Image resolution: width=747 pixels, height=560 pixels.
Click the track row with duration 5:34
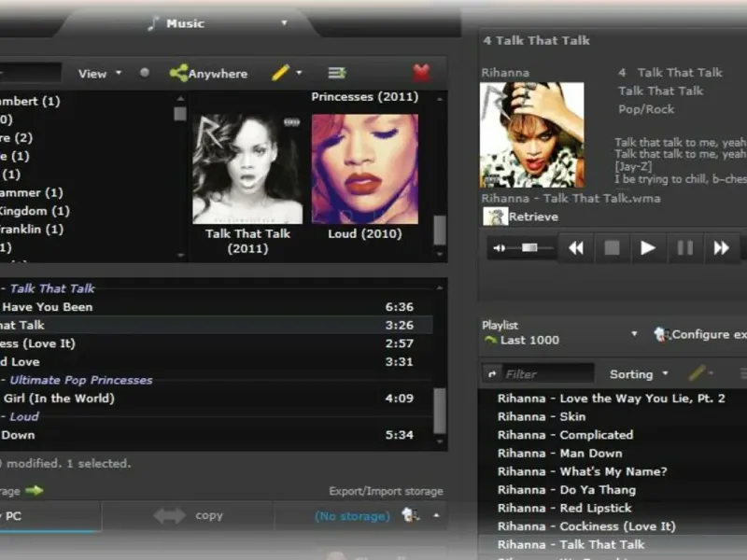coord(217,435)
